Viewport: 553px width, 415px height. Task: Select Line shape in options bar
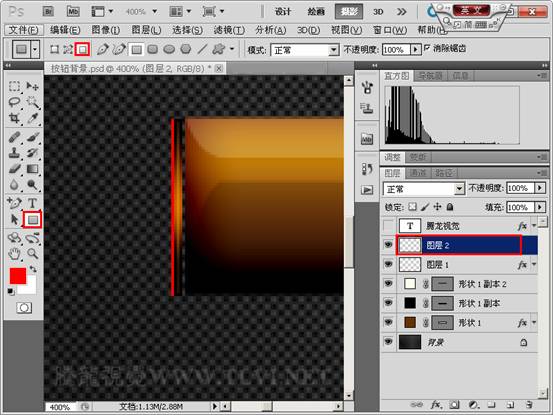pyautogui.click(x=202, y=49)
